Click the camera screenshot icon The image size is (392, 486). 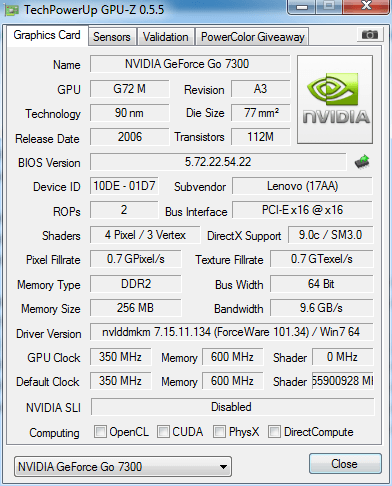coord(370,34)
